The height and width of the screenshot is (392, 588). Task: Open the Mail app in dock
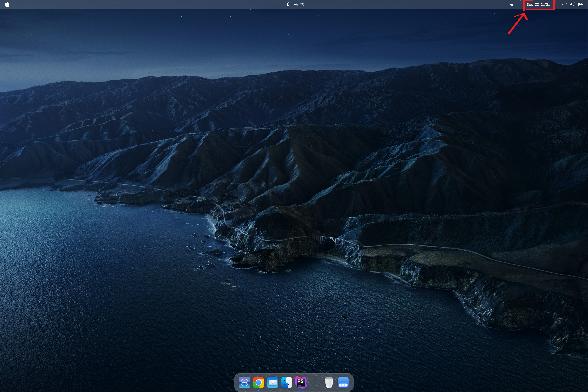pos(273,382)
